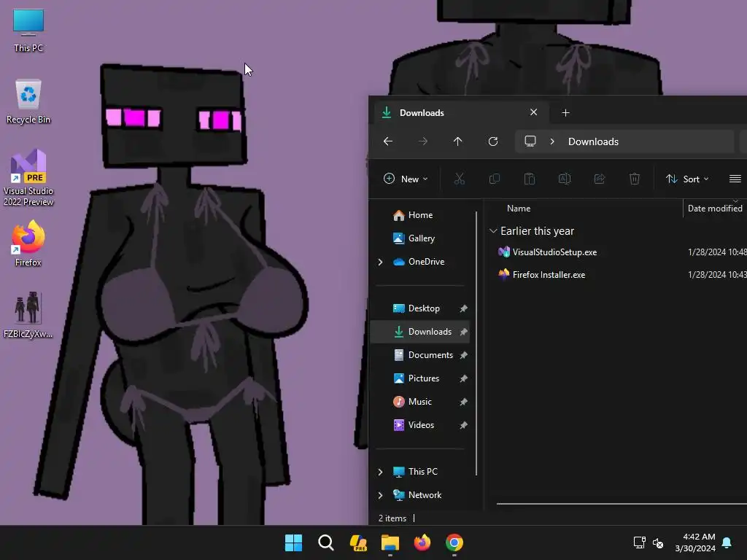Screen dimensions: 747x560
Task: Open pinned Desktop folder in sidebar
Action: [416, 308]
